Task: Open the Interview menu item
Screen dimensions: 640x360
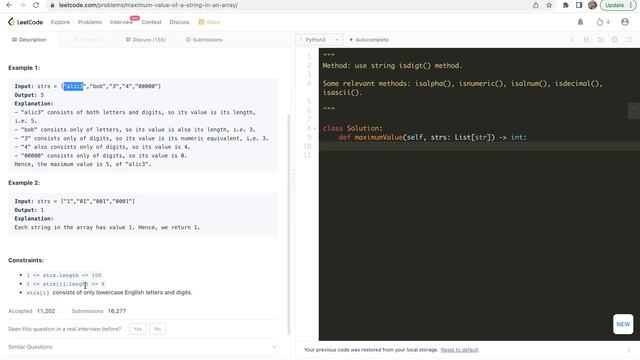Action: [x=121, y=22]
